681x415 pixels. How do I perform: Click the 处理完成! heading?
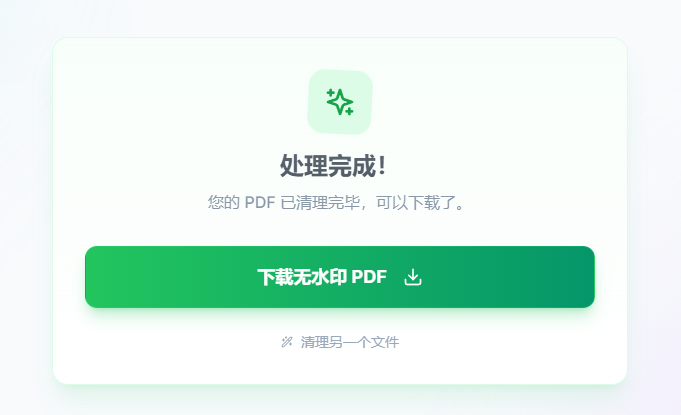click(333, 166)
